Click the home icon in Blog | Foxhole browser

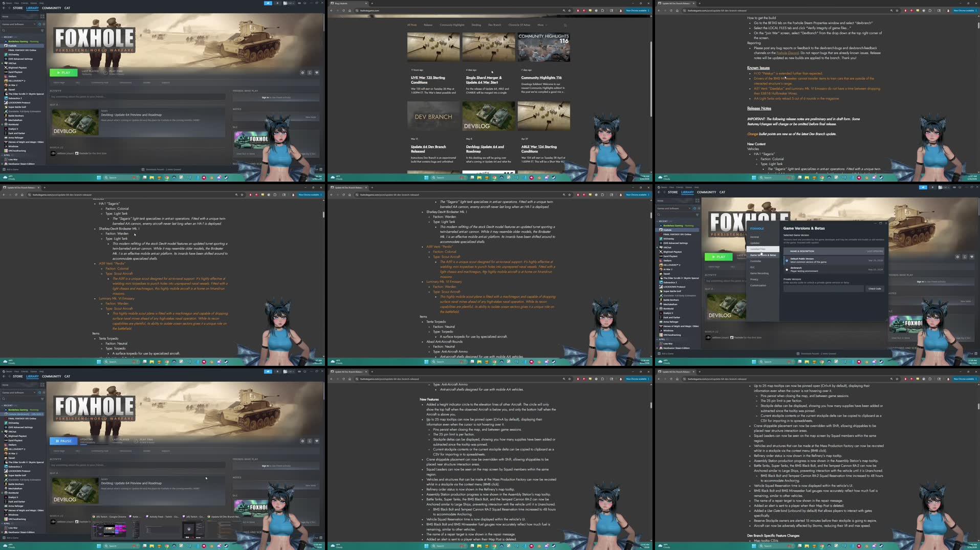click(350, 10)
